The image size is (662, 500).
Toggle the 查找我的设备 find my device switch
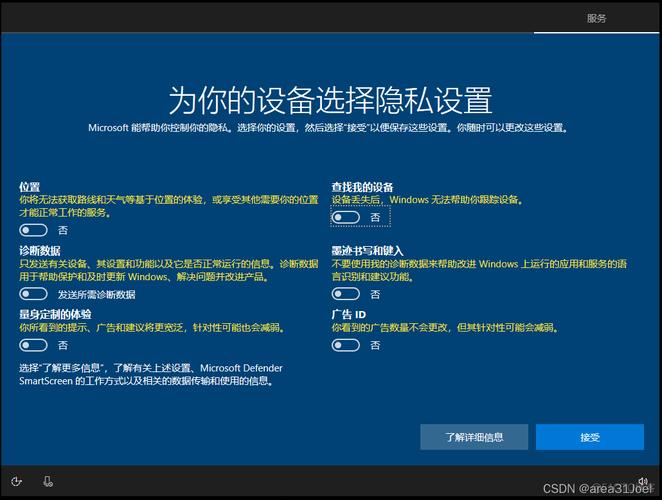(346, 217)
